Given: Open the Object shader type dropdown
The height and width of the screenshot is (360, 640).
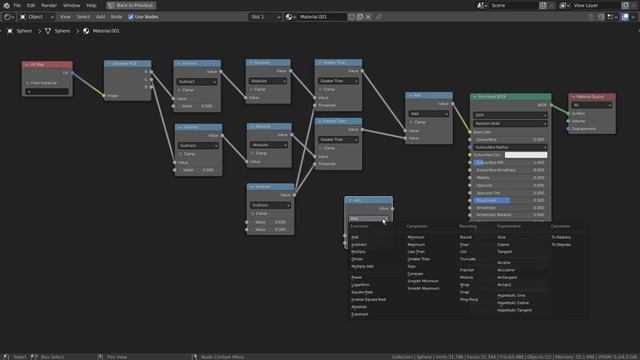Looking at the screenshot, I should tap(37, 17).
